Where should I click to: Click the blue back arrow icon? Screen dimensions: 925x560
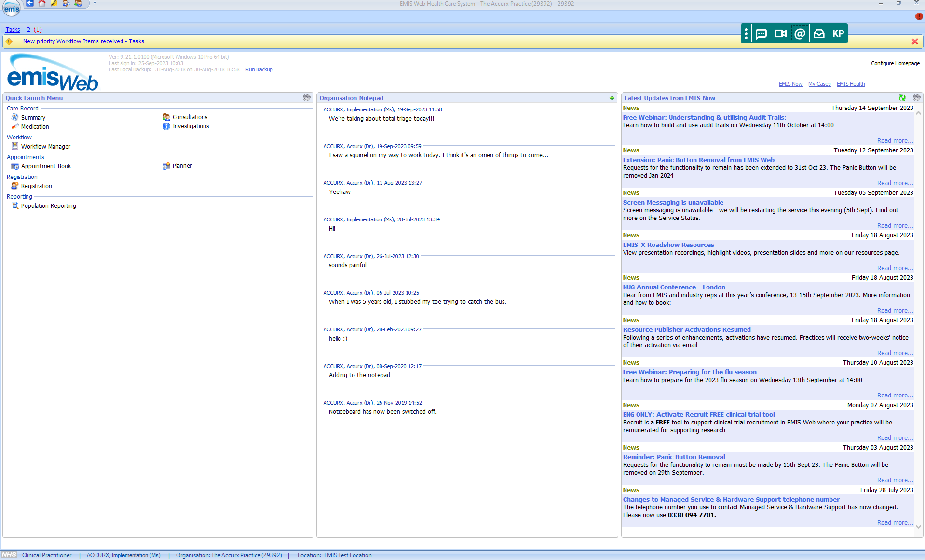point(30,3)
